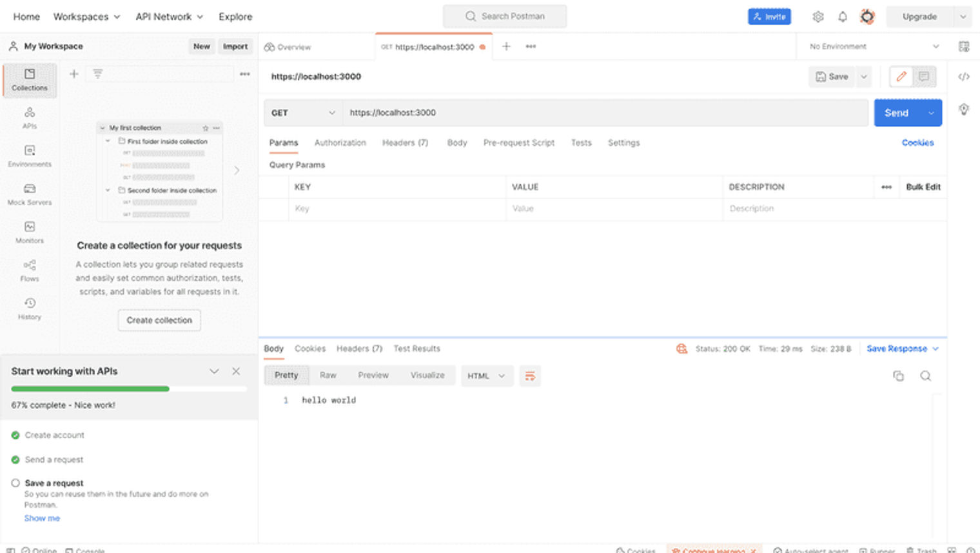Expand the API Network dropdown
This screenshot has height=553, width=980.
coord(169,17)
